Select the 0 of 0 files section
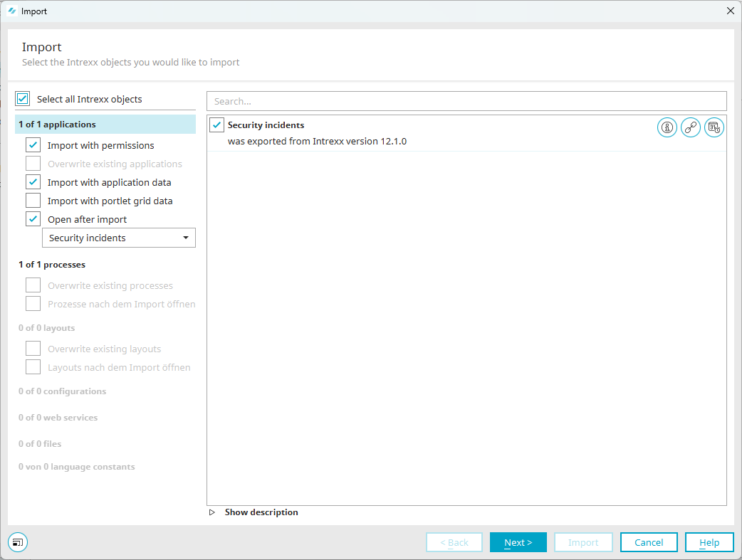Image resolution: width=742 pixels, height=560 pixels. [x=40, y=443]
